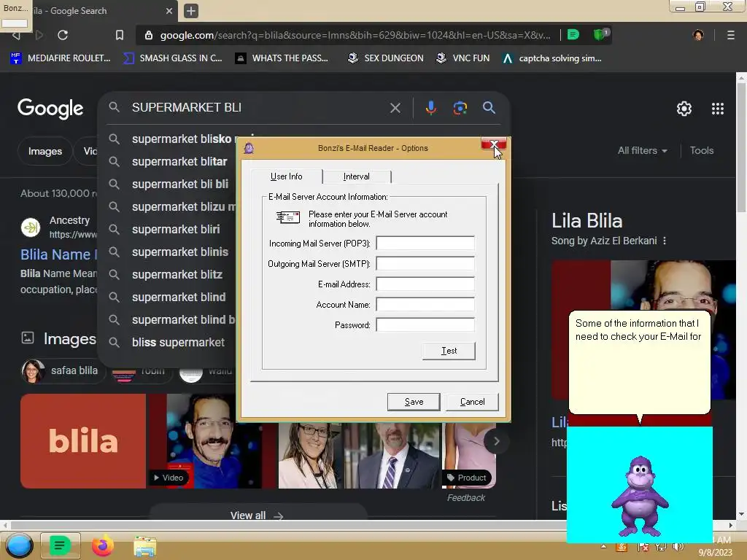Screen dimensions: 747x560
Task: Click the Account Name field
Action: [x=425, y=305]
